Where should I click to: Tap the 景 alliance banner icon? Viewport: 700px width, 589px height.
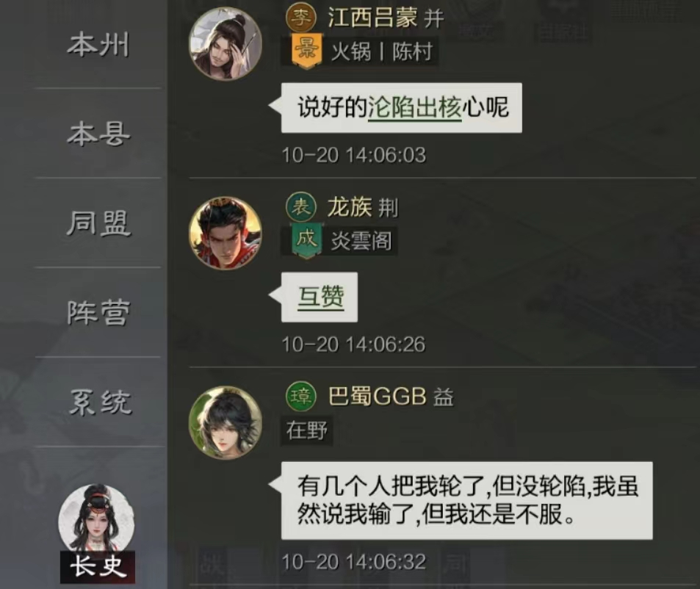(x=307, y=51)
